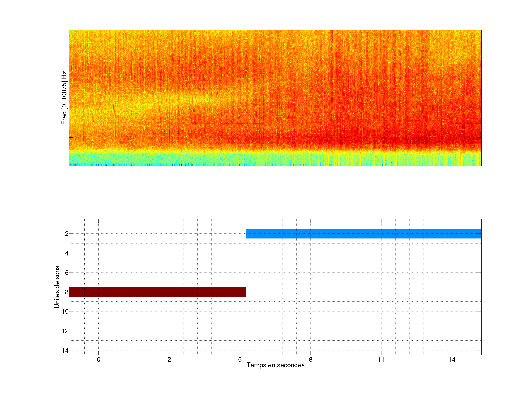Click the 'Unites de sons' axis label

click(57, 287)
